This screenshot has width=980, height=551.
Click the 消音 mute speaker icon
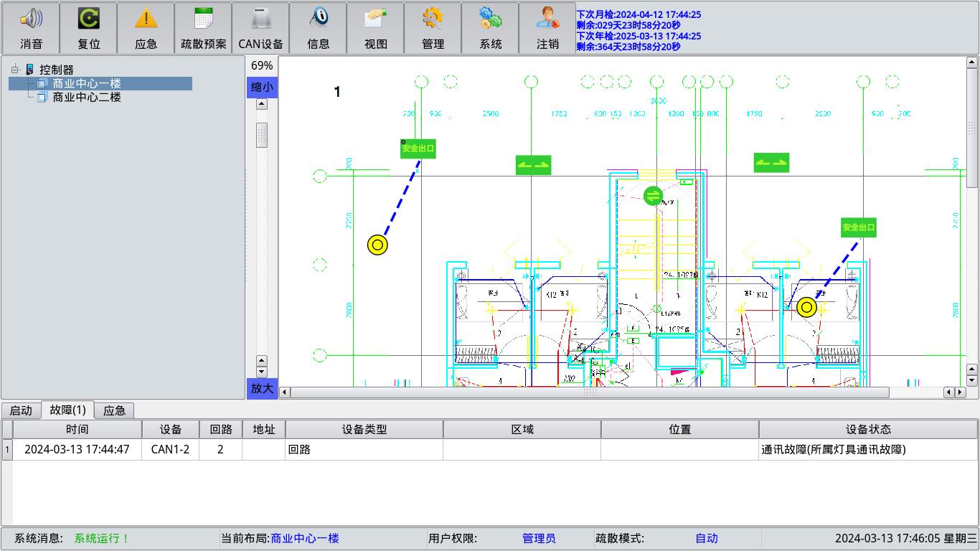[x=31, y=19]
